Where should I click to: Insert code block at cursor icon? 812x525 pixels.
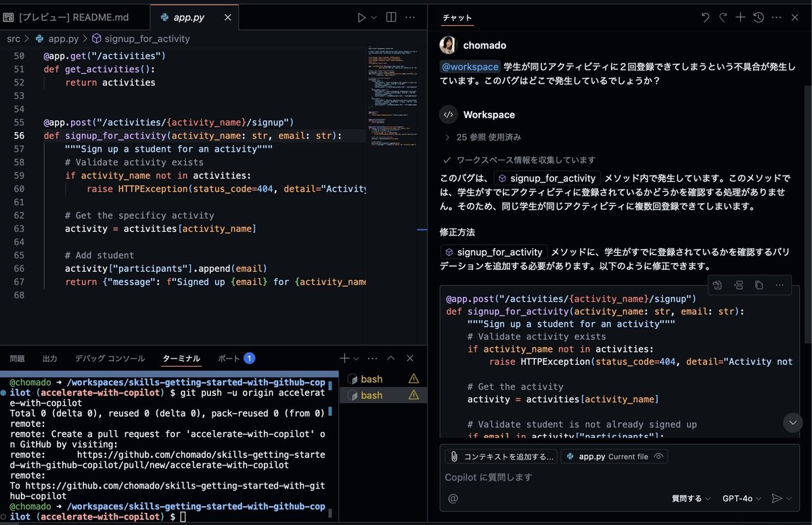(738, 286)
